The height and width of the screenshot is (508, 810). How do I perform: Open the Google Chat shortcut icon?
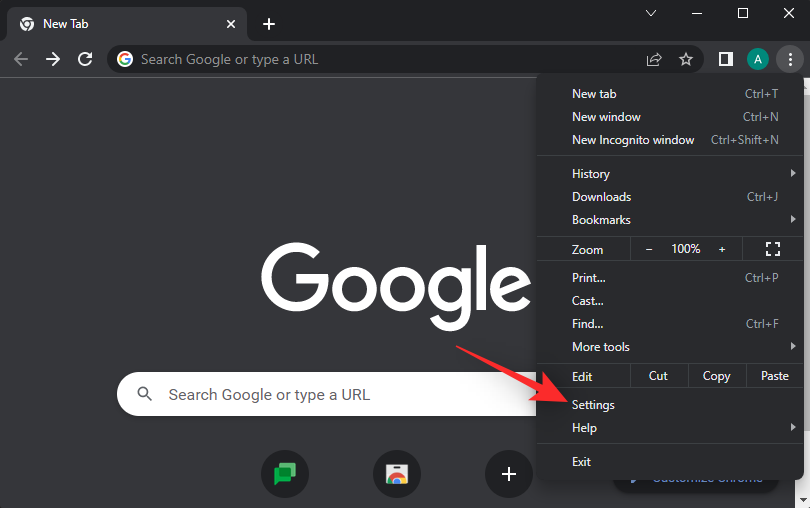(x=285, y=473)
